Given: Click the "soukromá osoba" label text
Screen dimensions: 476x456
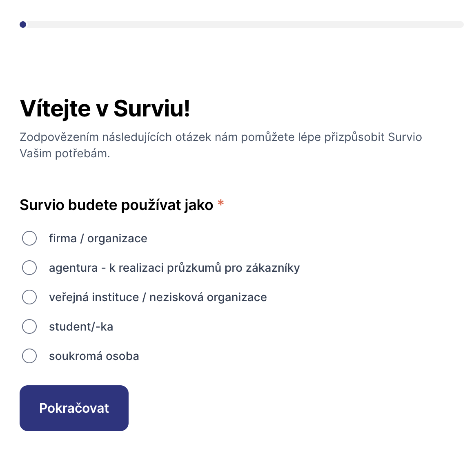Looking at the screenshot, I should (x=94, y=356).
